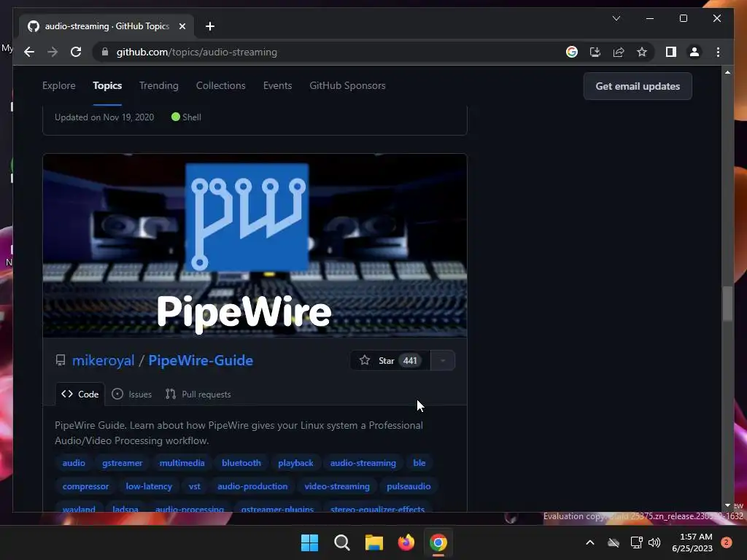
Task: Switch to Trending page
Action: point(158,86)
